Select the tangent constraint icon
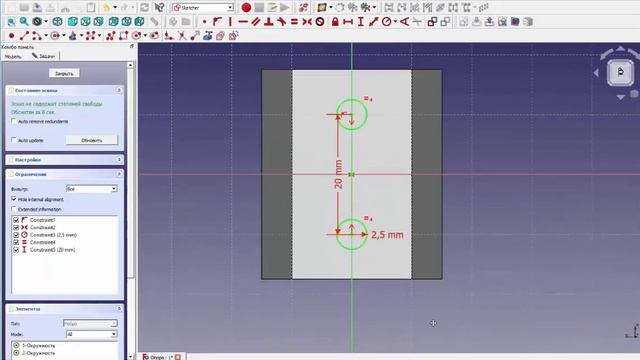This screenshot has width=640, height=360. (x=281, y=22)
